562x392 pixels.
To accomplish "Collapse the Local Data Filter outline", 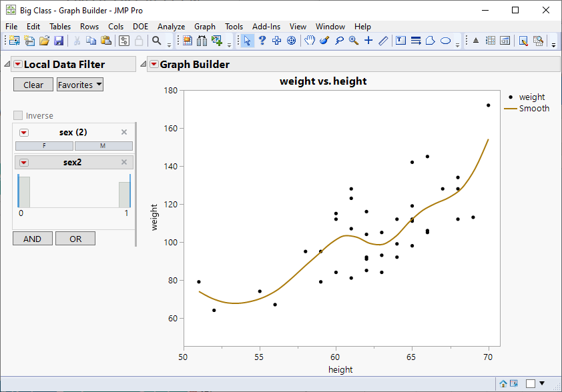I will (x=7, y=65).
